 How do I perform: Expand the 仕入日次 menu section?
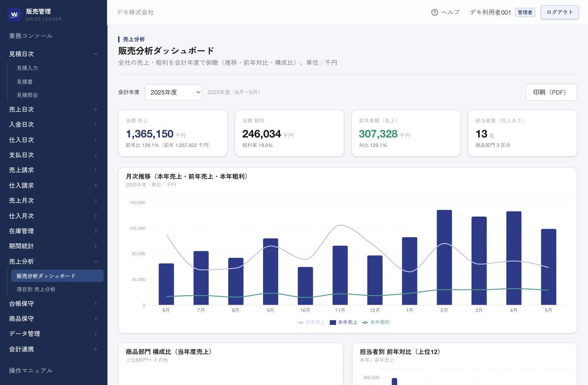point(54,140)
